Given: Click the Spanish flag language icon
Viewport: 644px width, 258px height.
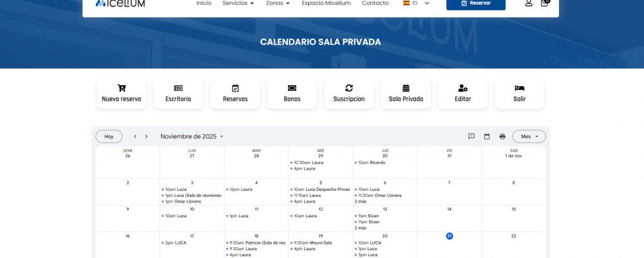Looking at the screenshot, I should point(406,3).
